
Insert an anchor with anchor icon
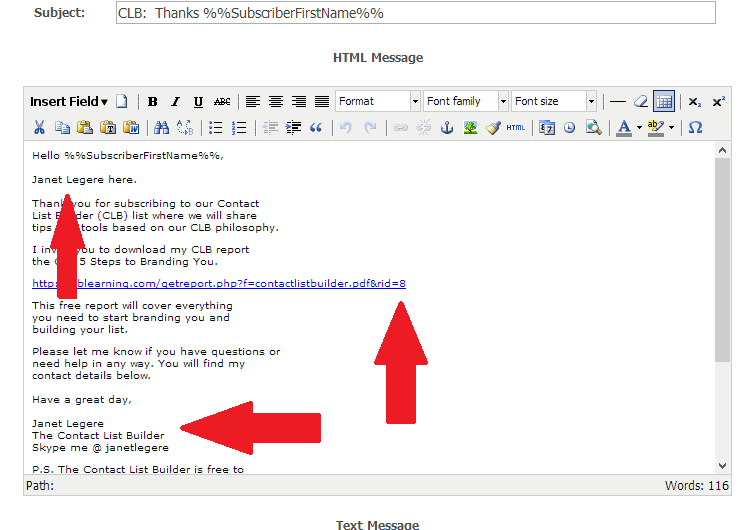tap(447, 127)
